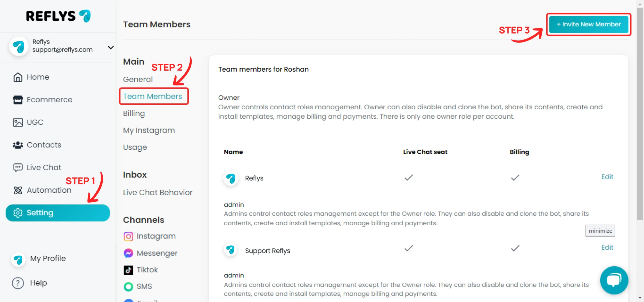Click the UGC image icon
Viewport: 644px width, 302px height.
(x=18, y=122)
